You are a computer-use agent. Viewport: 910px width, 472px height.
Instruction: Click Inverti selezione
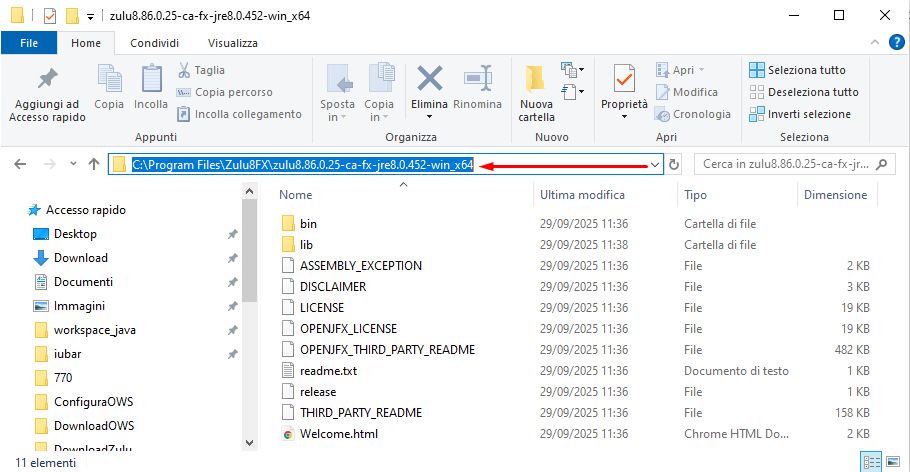click(808, 114)
